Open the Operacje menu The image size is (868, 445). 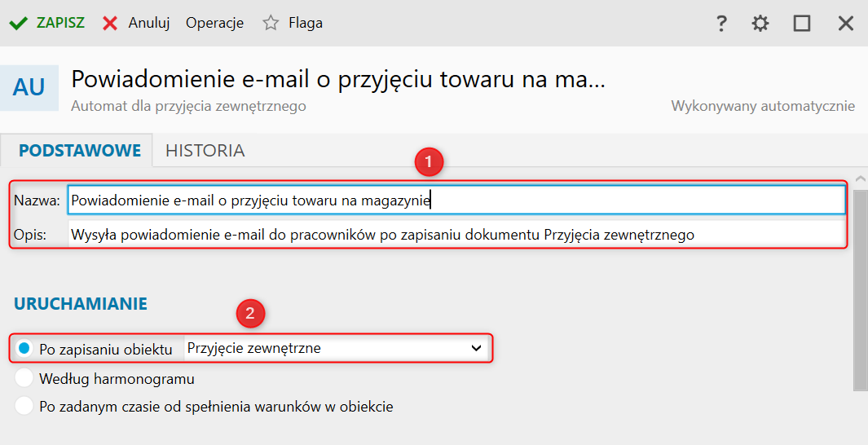pos(214,23)
